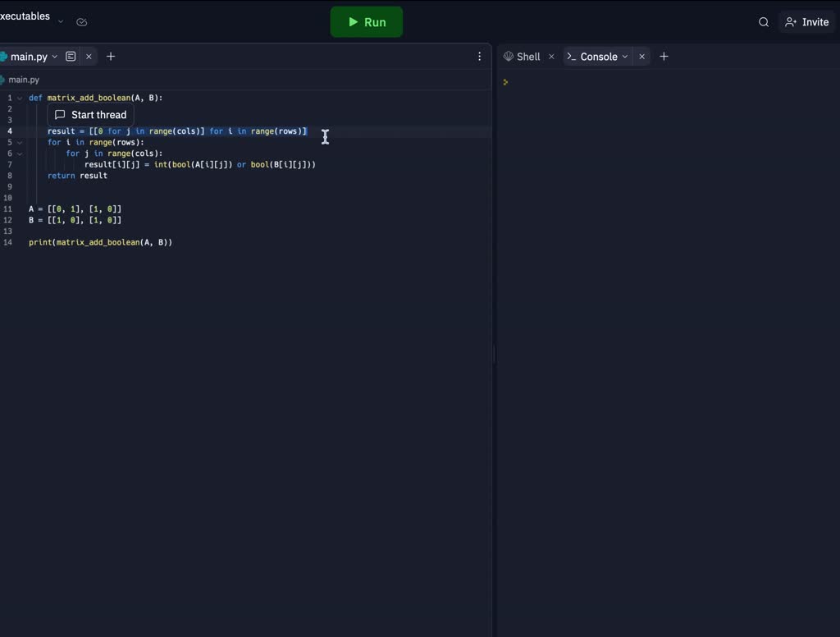Click the pane divider handle between editor and console
Image resolution: width=840 pixels, height=637 pixels.
click(494, 354)
